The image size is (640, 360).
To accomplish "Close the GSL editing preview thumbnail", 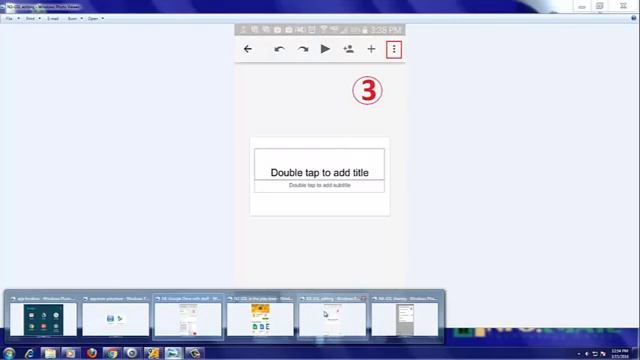I will (x=364, y=299).
